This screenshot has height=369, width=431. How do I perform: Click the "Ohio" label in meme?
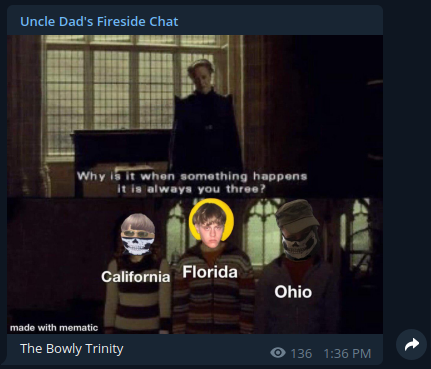click(x=293, y=292)
